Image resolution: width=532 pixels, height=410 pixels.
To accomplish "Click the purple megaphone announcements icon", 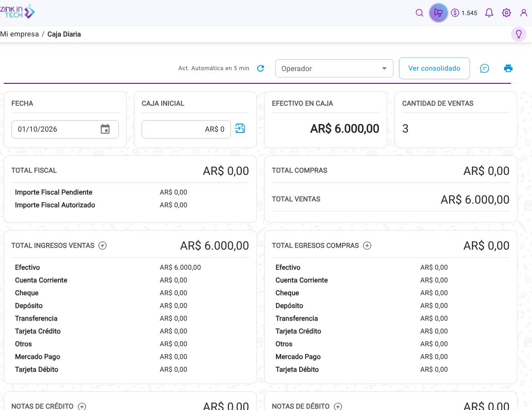I will click(438, 13).
